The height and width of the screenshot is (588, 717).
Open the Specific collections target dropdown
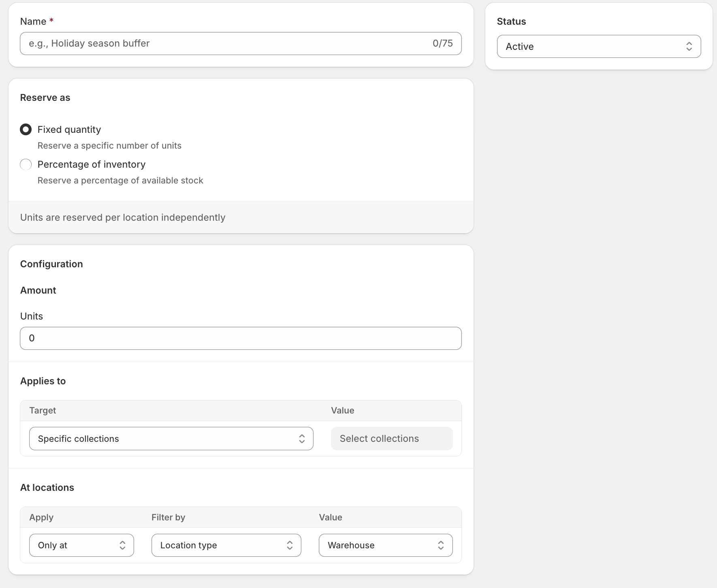click(x=166, y=439)
